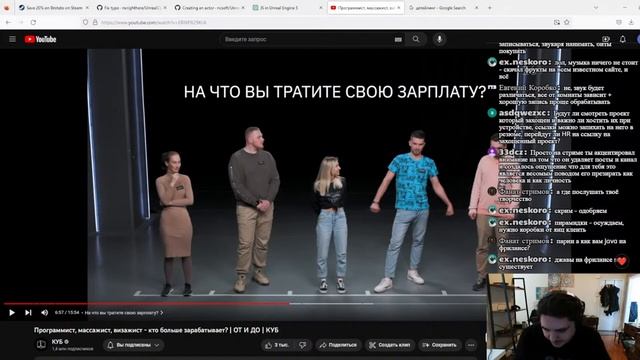
Task: Click the streamer webcam overlay
Action: click(x=563, y=317)
